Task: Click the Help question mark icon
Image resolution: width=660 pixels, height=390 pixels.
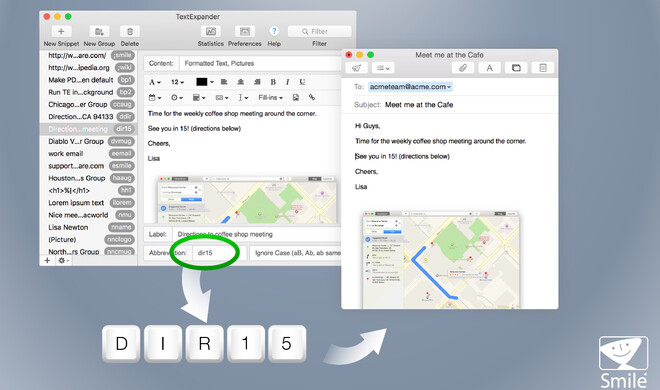Action: coord(274,31)
